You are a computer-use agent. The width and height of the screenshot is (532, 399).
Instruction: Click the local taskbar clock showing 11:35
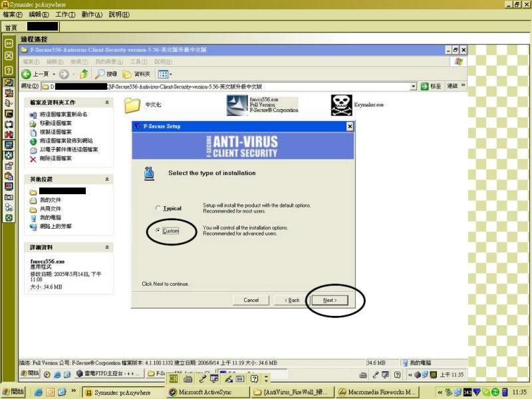(x=519, y=392)
